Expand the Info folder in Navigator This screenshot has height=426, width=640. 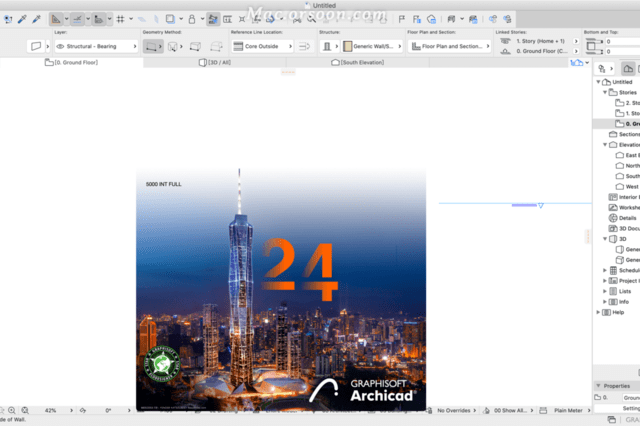(x=605, y=302)
